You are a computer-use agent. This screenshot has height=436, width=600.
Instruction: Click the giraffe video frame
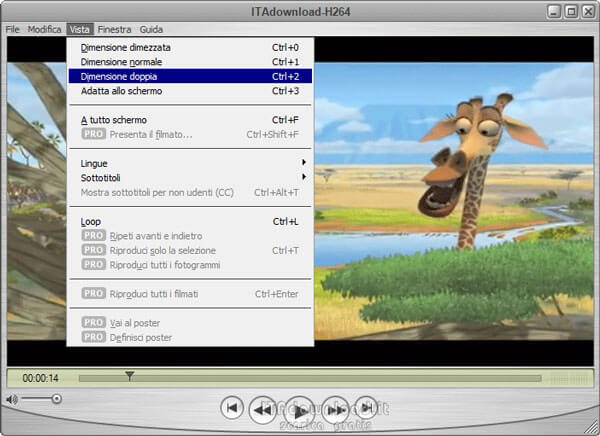pyautogui.click(x=454, y=201)
